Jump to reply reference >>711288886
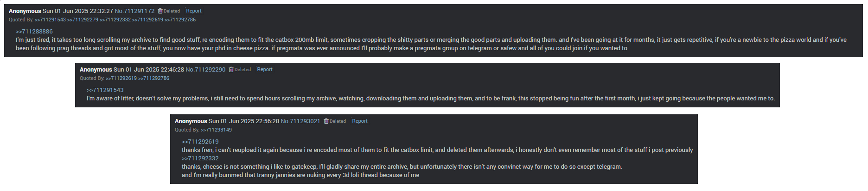 coord(34,32)
